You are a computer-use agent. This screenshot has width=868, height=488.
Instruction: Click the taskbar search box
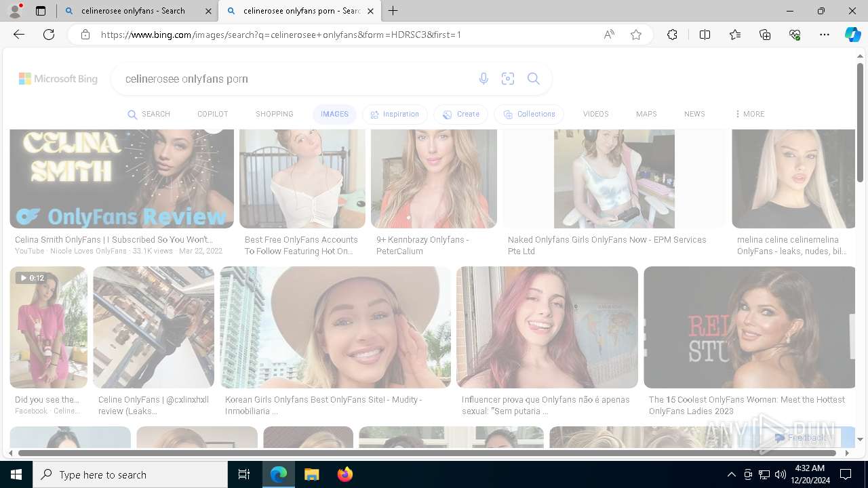(x=130, y=474)
